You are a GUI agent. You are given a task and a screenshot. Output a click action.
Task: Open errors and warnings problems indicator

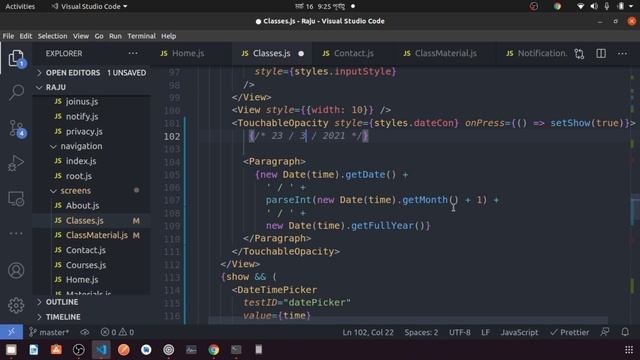pyautogui.click(x=118, y=332)
